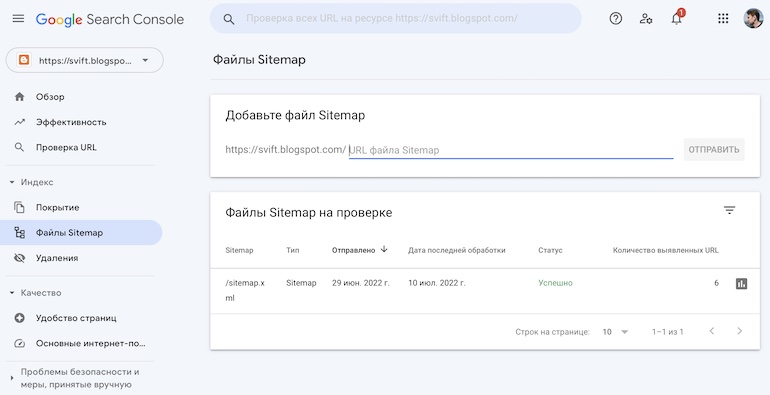Click the Покрытие pages icon

[20, 207]
